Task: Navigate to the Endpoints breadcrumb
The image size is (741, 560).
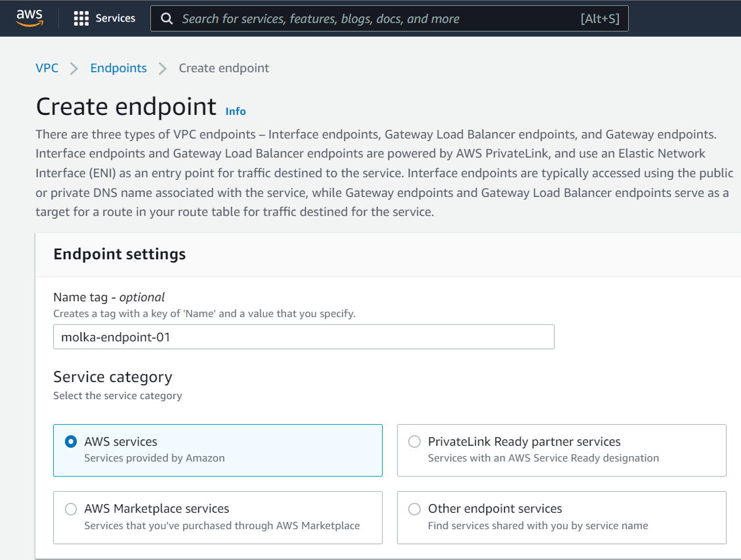Action: point(118,68)
